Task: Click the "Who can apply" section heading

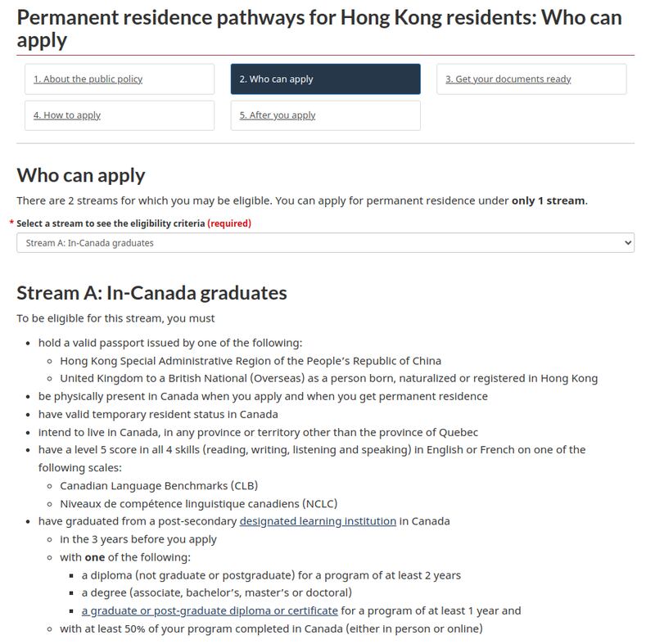Action: (81, 174)
